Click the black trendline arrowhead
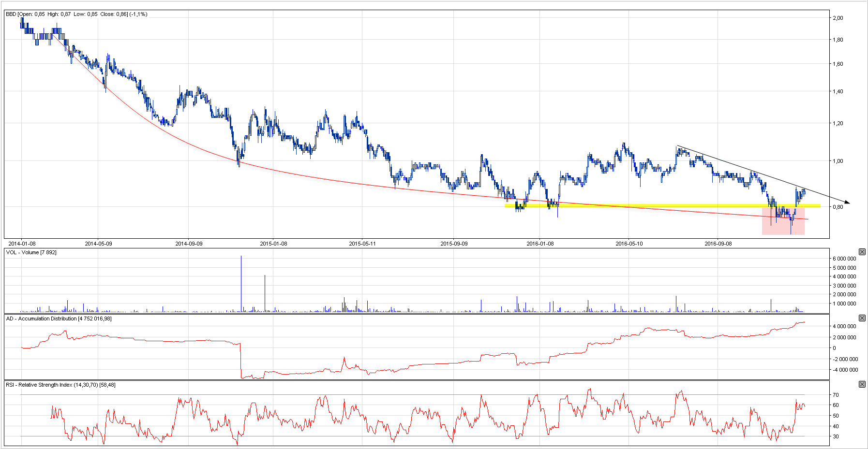 (x=847, y=202)
